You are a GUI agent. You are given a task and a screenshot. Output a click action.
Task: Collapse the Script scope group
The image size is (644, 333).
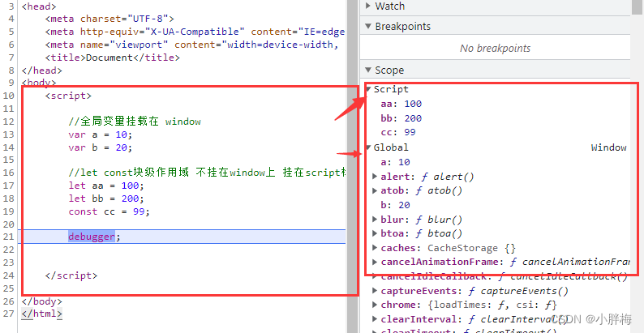[x=369, y=89]
